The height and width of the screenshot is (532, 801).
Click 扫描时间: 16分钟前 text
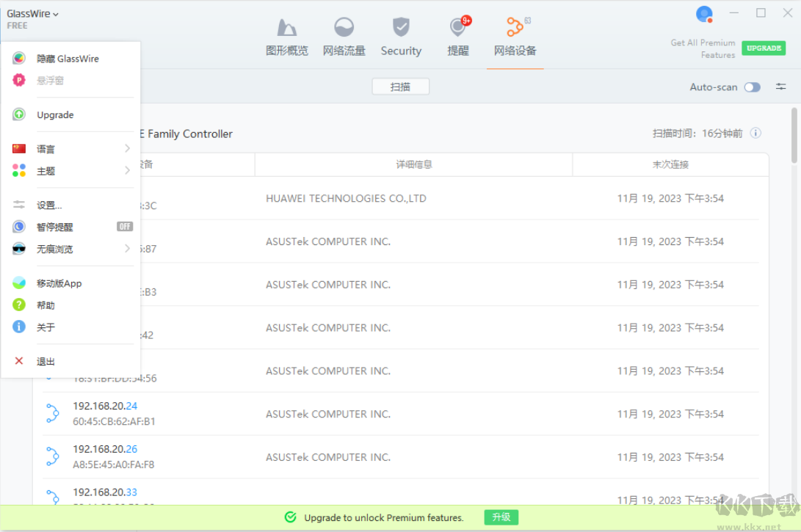tap(697, 134)
